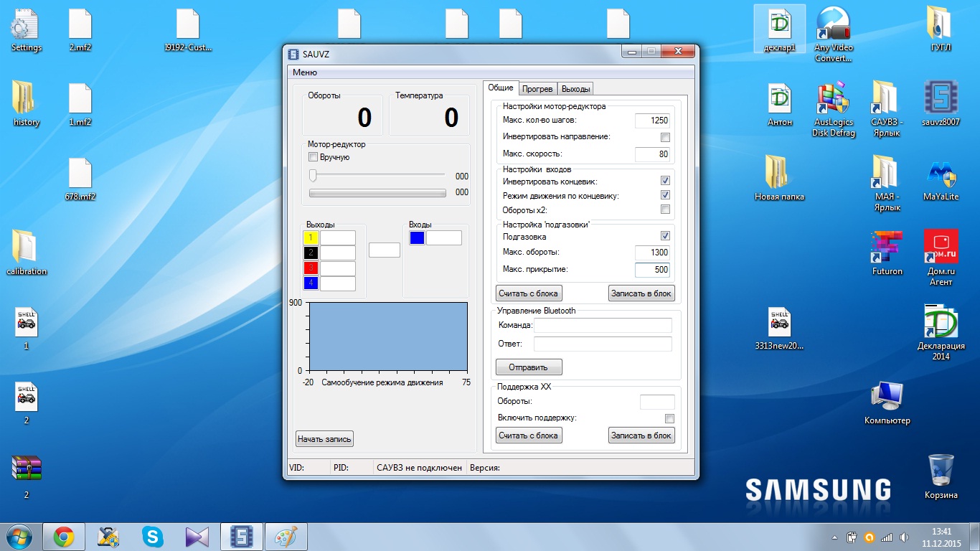The height and width of the screenshot is (551, 980).
Task: Select the 678.mf2 file icon
Action: [x=80, y=179]
